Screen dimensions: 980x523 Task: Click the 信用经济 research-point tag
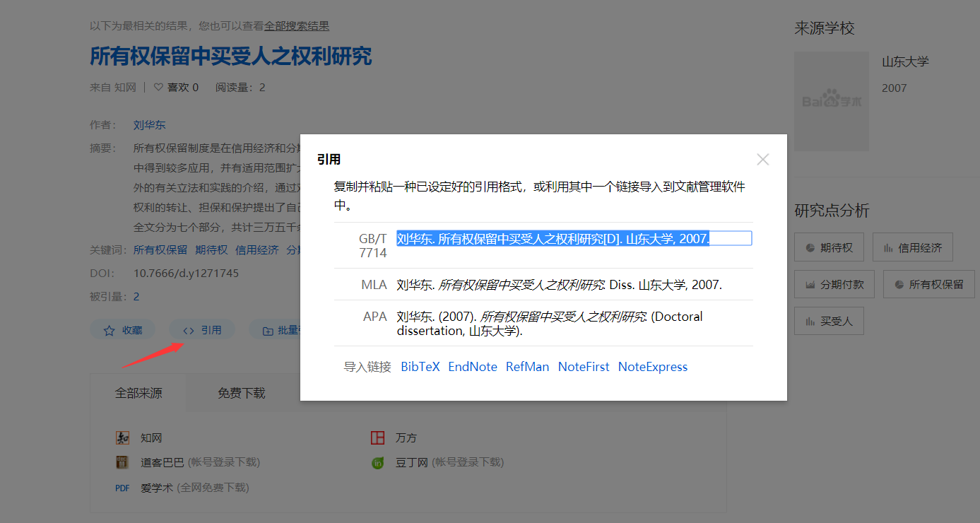[x=912, y=248]
